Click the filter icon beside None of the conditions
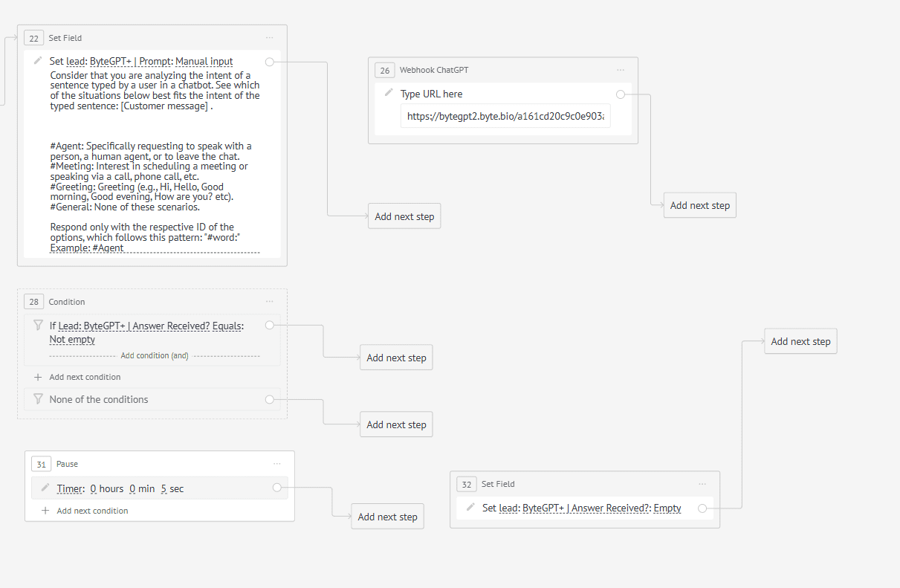This screenshot has width=900, height=588. [38, 399]
